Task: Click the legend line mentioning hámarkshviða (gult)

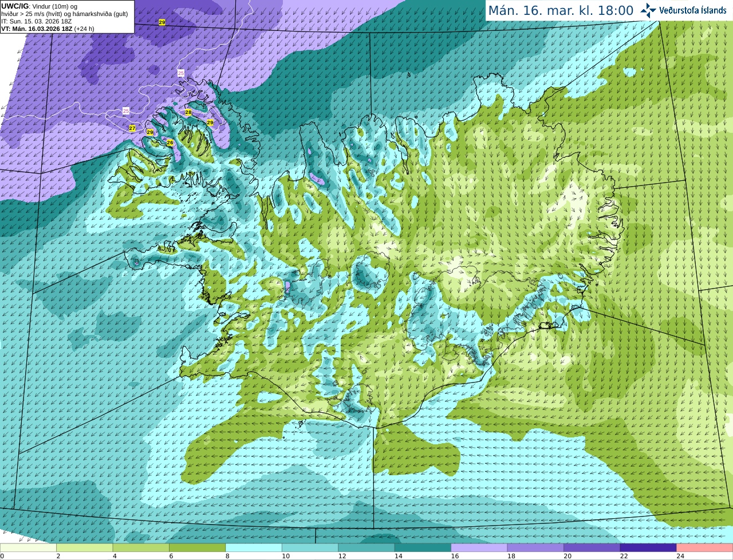Action: 65,14
